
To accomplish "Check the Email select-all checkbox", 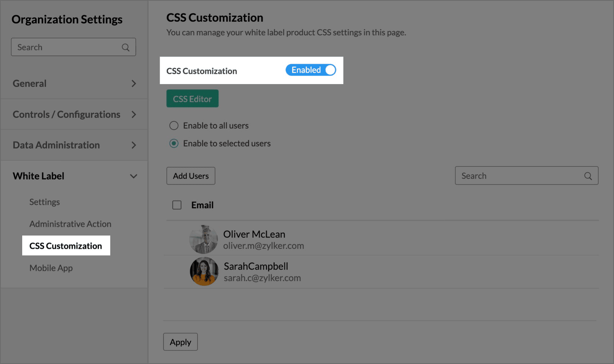I will 177,205.
